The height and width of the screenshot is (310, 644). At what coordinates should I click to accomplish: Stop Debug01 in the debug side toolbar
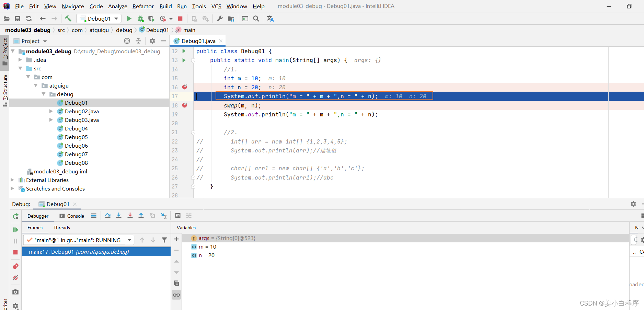[x=15, y=252]
